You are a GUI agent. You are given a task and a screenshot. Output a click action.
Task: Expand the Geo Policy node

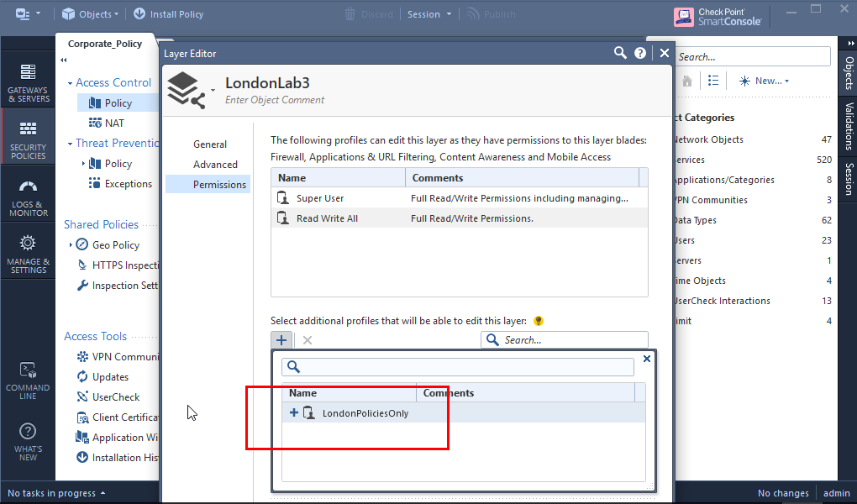pos(71,245)
